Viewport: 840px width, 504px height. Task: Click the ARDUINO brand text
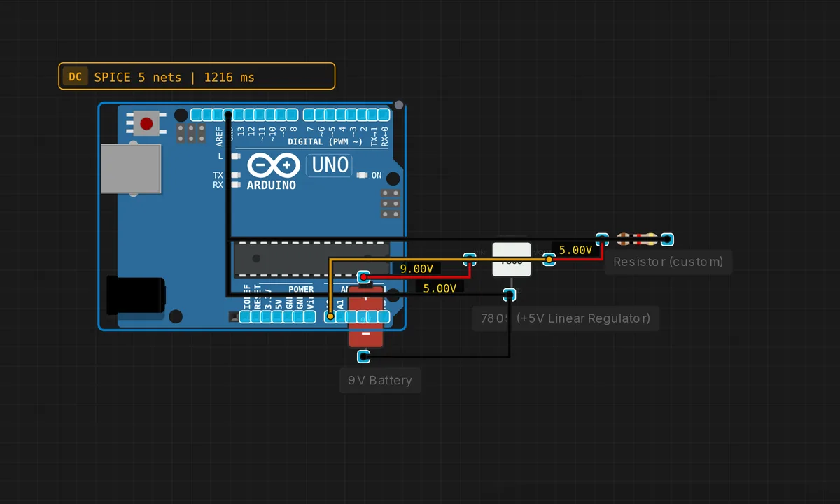[x=272, y=185]
